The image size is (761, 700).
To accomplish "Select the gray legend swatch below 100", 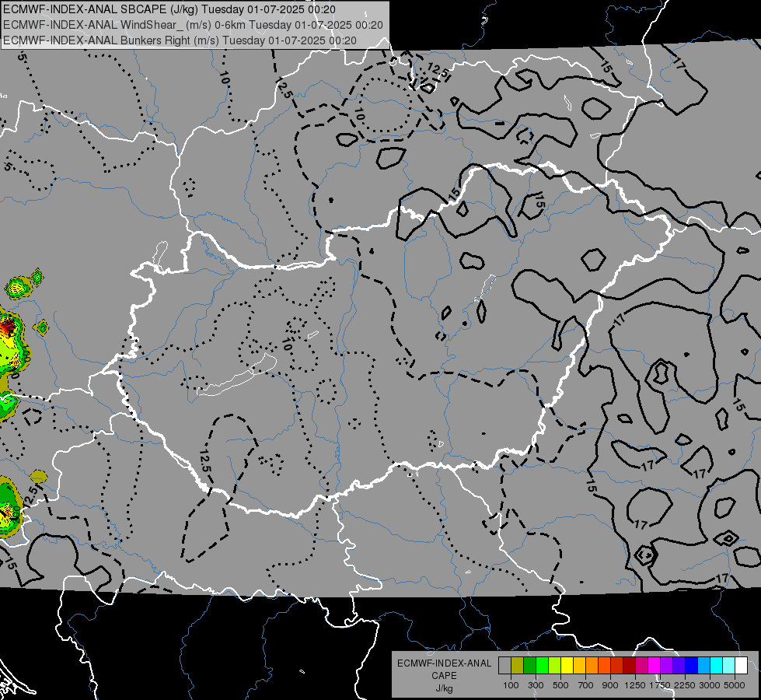I will coord(504,666).
